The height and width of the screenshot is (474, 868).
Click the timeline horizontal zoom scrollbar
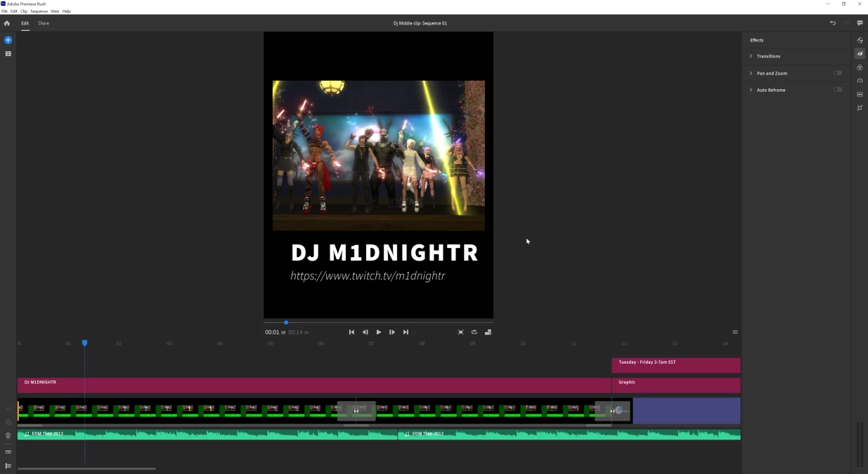[86, 468]
